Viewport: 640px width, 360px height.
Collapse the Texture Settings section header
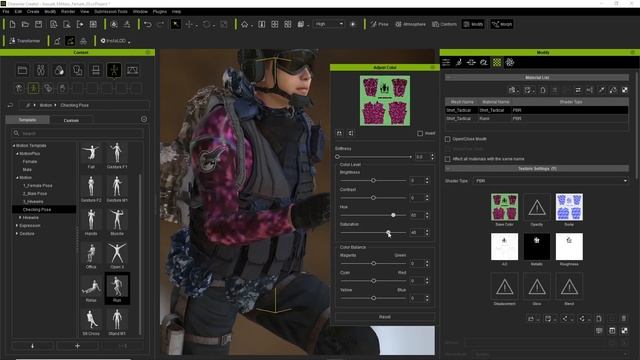click(x=537, y=169)
